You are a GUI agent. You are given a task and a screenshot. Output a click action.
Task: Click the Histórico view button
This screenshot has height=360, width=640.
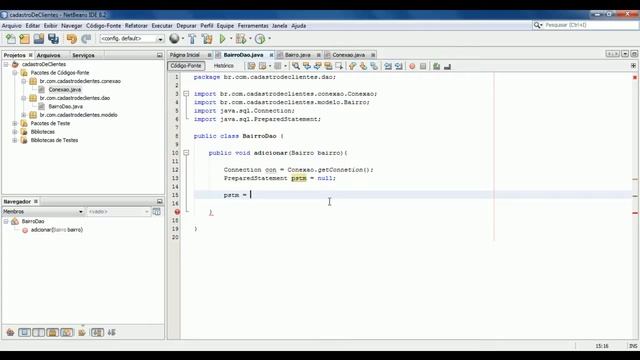coord(224,66)
